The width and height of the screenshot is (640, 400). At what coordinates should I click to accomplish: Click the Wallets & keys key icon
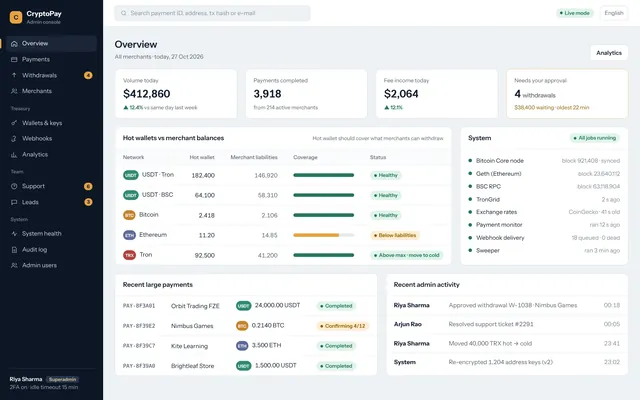click(14, 123)
